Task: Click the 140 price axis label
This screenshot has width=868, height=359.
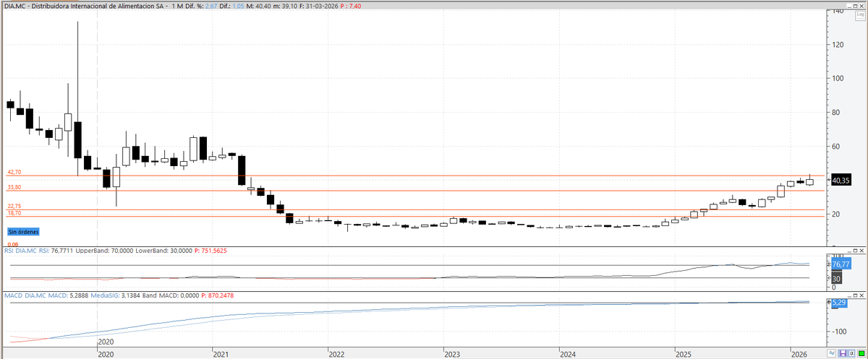Action: pyautogui.click(x=839, y=11)
